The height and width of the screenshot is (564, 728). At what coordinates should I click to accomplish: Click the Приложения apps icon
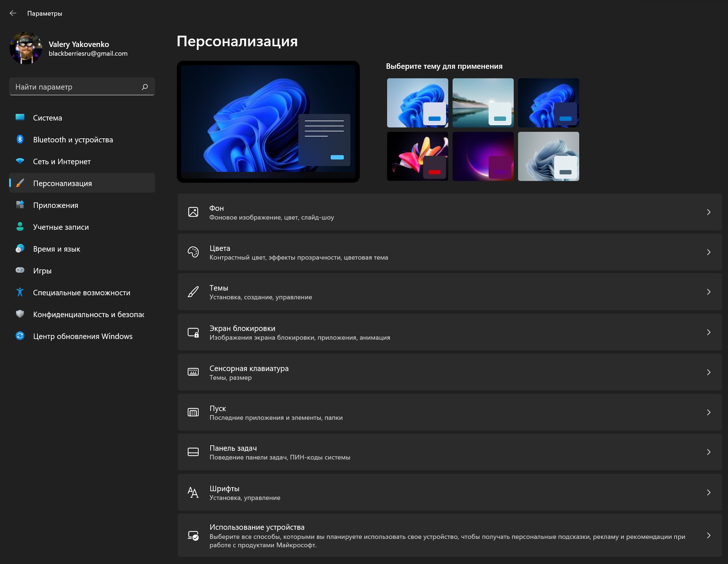tap(20, 205)
